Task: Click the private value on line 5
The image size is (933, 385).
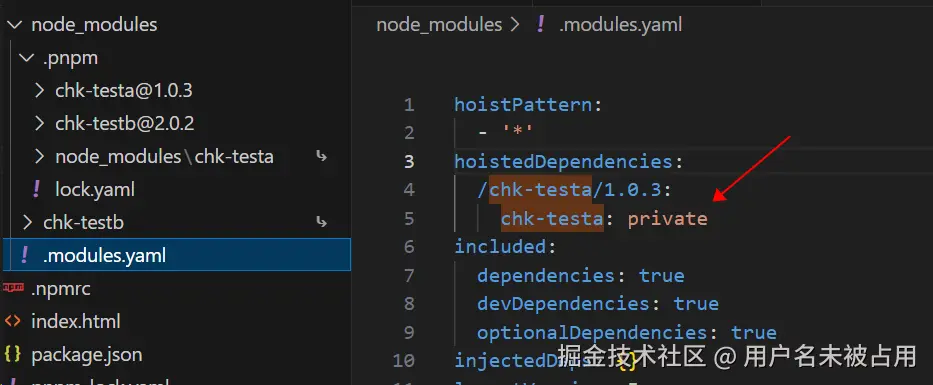Action: (668, 219)
